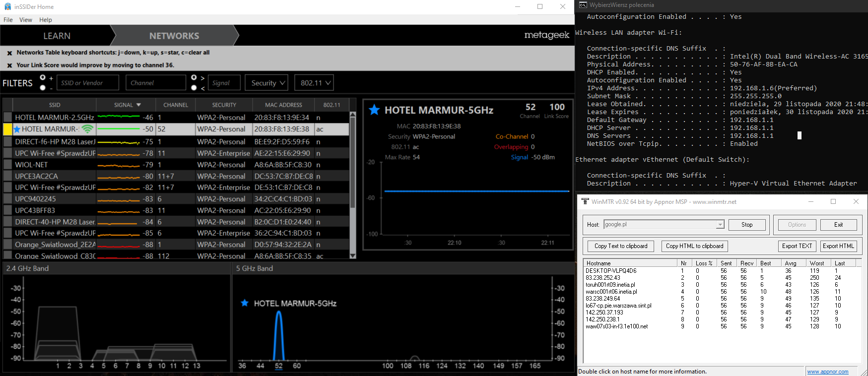Select the HOTEL MARMUR-2.5GHz network row
This screenshot has width=868, height=376.
coord(176,118)
